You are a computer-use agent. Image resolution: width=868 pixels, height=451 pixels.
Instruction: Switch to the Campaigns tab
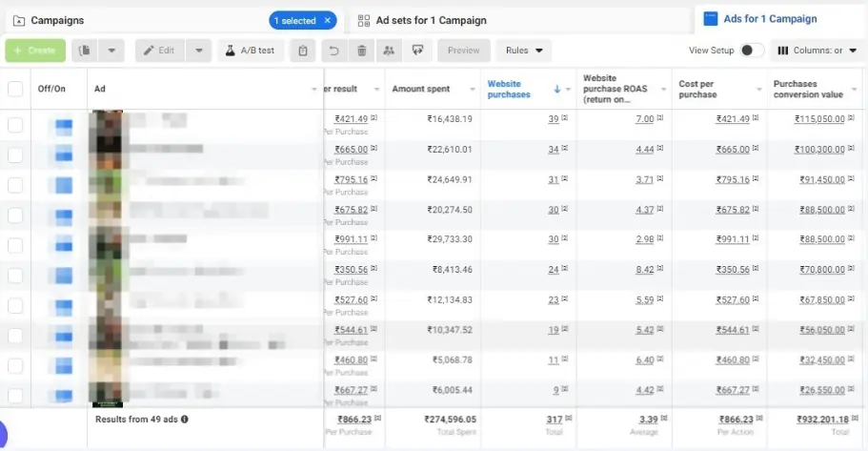[x=57, y=20]
